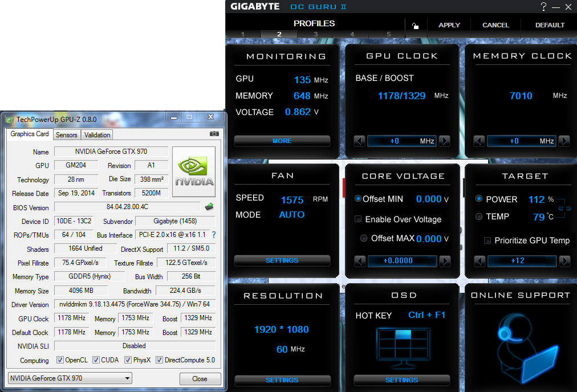
Task: Increase the GPU clock offset with the right arrow
Action: [445, 141]
